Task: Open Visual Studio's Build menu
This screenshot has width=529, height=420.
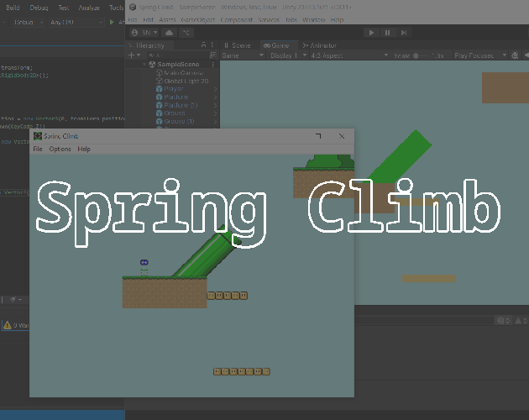Action: (13, 8)
